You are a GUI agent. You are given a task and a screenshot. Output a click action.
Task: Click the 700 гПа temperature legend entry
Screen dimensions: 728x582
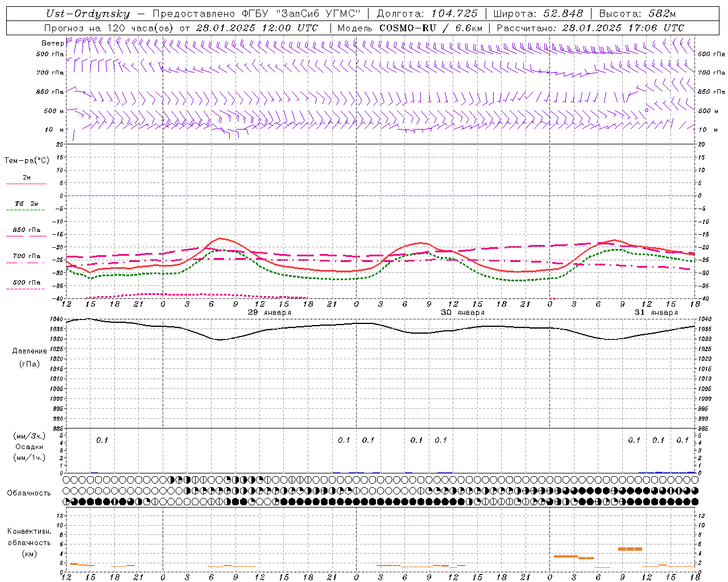[x=26, y=256]
